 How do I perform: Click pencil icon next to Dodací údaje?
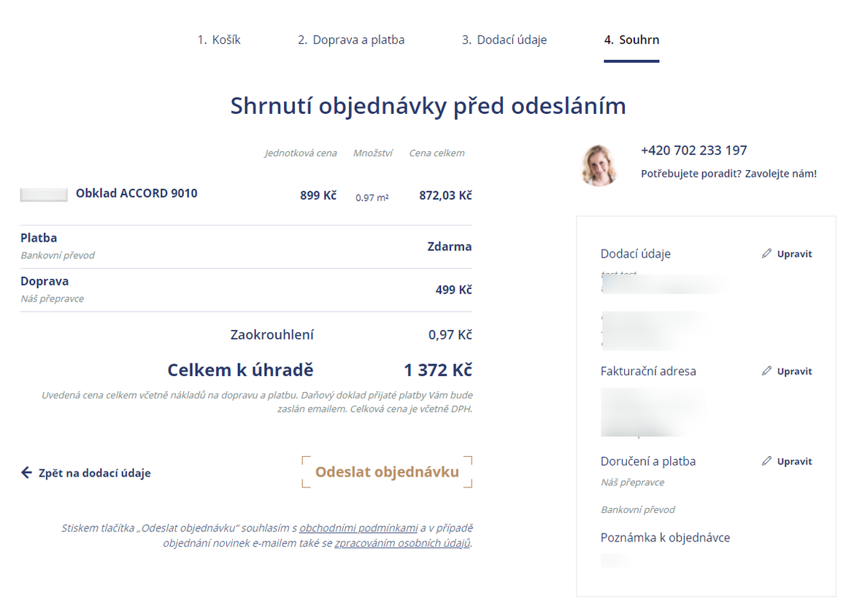tap(766, 254)
